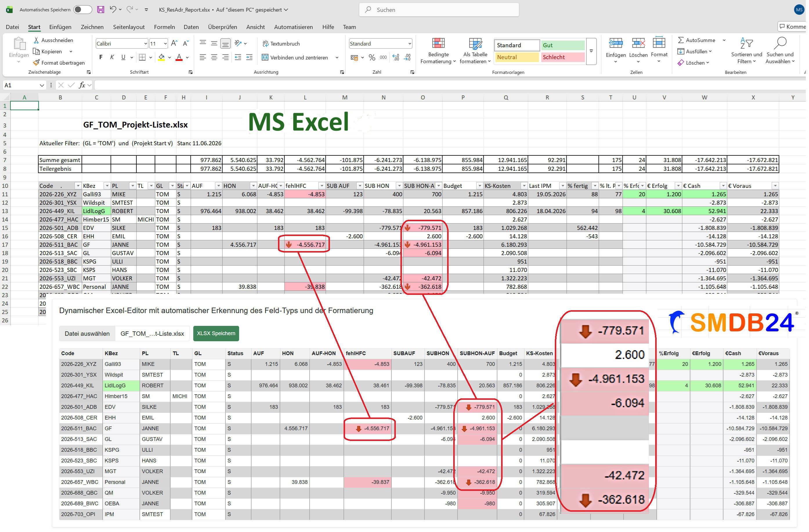Click the Kommentare button

tap(792, 26)
